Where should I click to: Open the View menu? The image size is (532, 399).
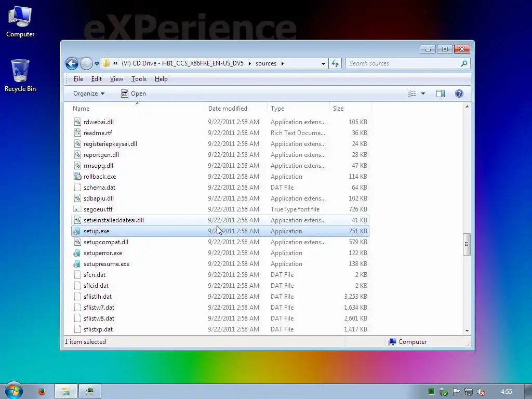(x=116, y=79)
